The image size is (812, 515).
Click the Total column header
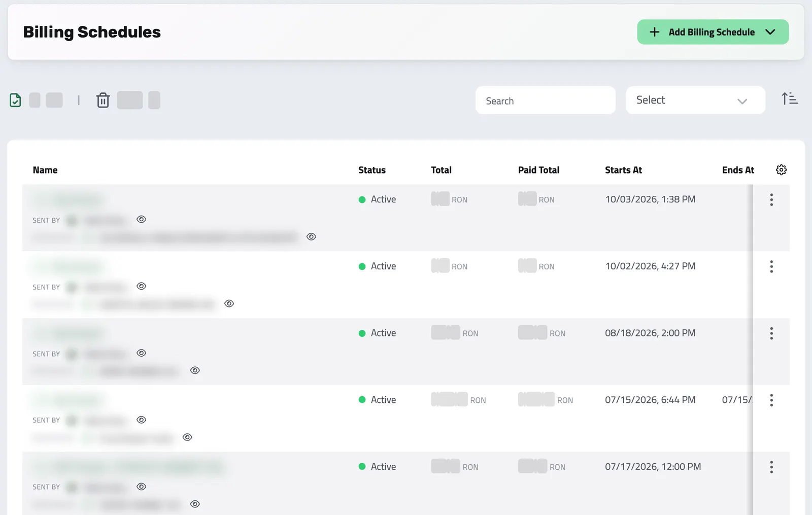coord(441,170)
